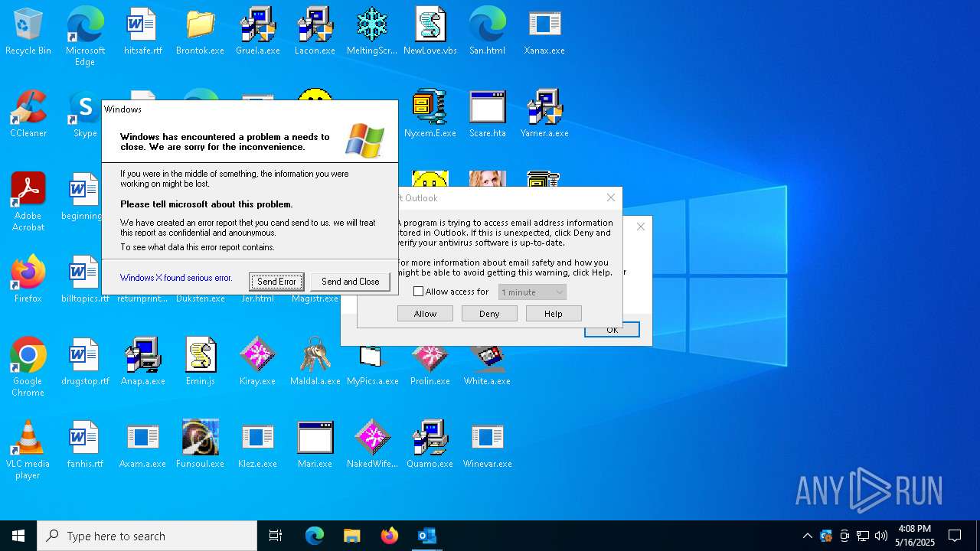This screenshot has height=551, width=980.
Task: Select the Xanax.exe icon
Action: point(544,31)
